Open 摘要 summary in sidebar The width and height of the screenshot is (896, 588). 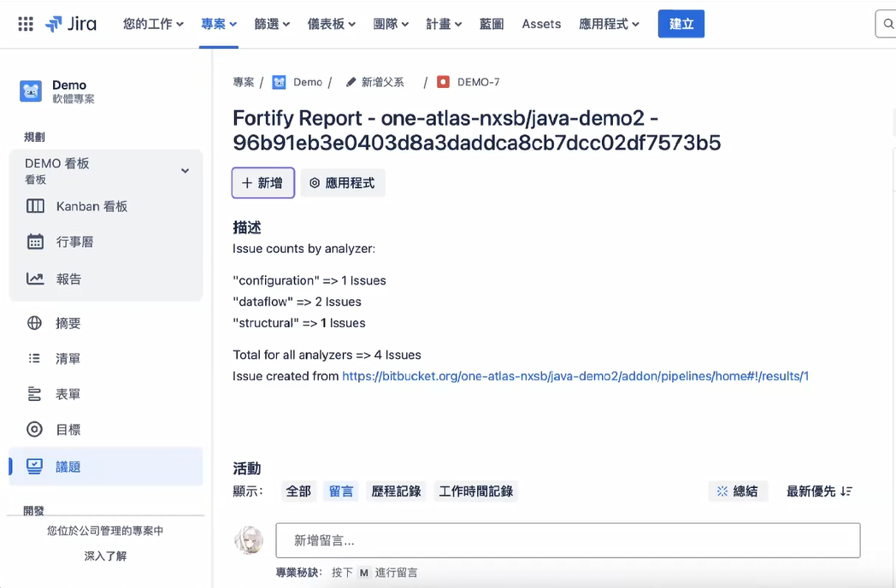68,323
